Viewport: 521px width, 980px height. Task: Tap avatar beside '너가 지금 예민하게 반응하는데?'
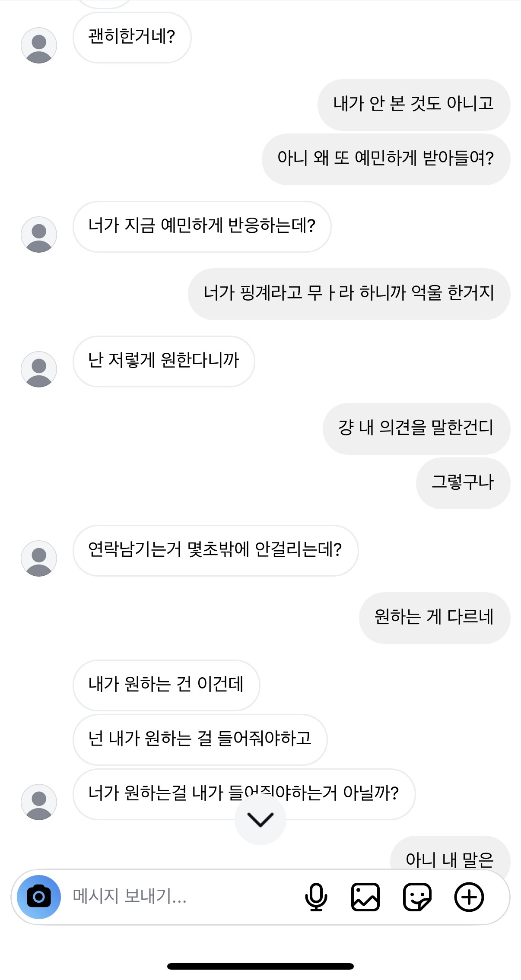pos(39,235)
